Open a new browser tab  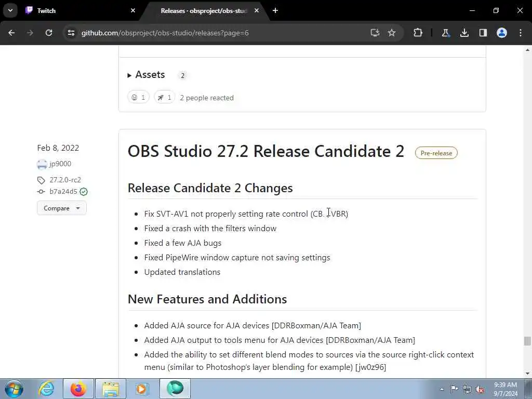coord(275,10)
